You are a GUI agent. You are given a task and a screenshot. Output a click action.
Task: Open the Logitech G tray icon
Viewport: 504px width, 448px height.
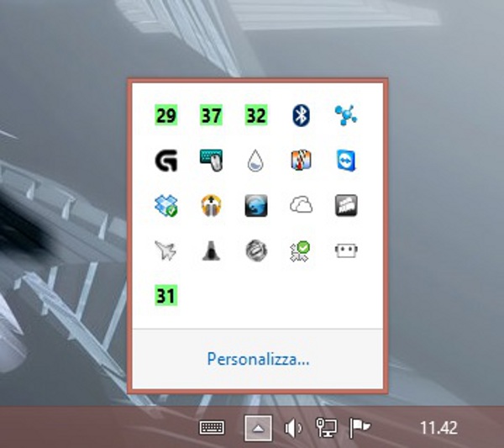pyautogui.click(x=165, y=161)
